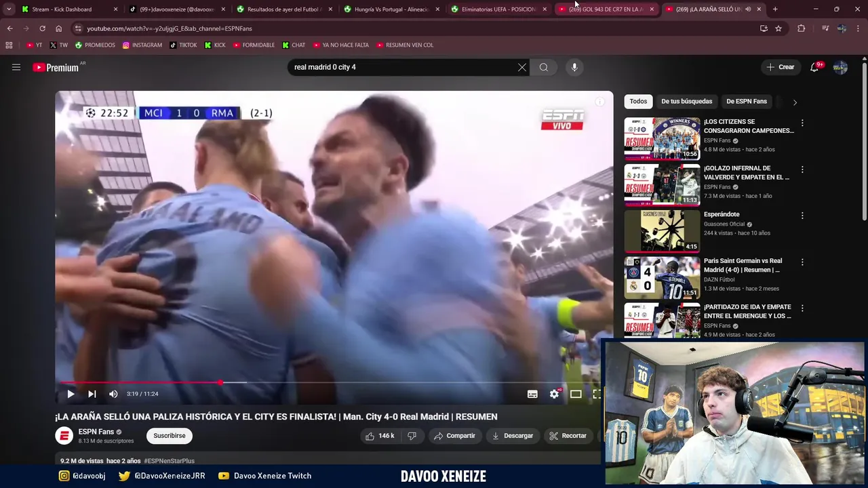This screenshot has width=868, height=488.
Task: Skip to next video in player
Action: pos(92,394)
